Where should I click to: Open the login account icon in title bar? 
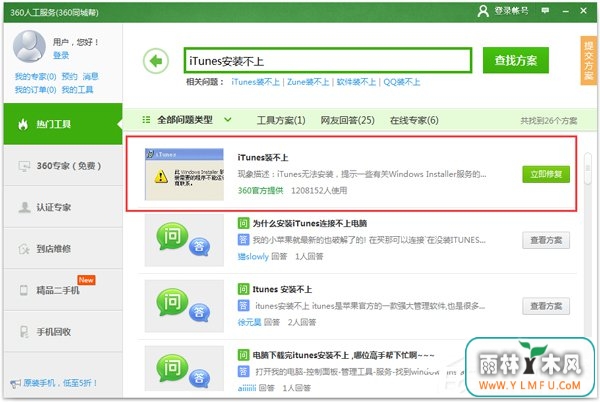point(483,11)
